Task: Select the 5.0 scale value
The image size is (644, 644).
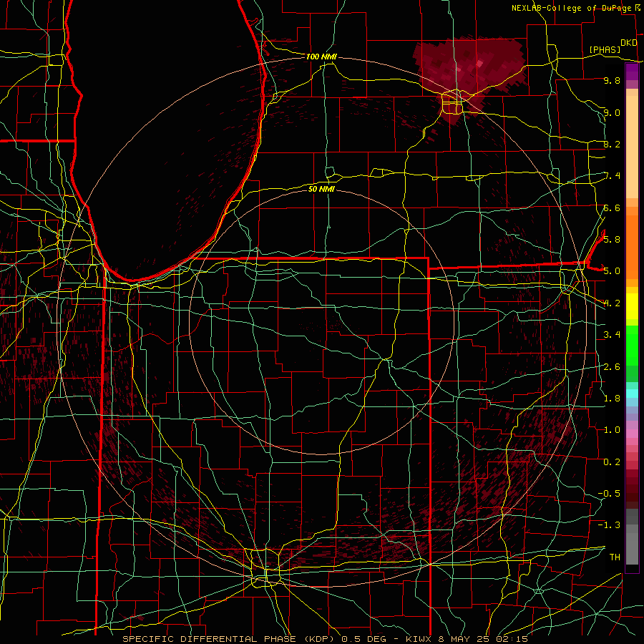Action: click(612, 271)
